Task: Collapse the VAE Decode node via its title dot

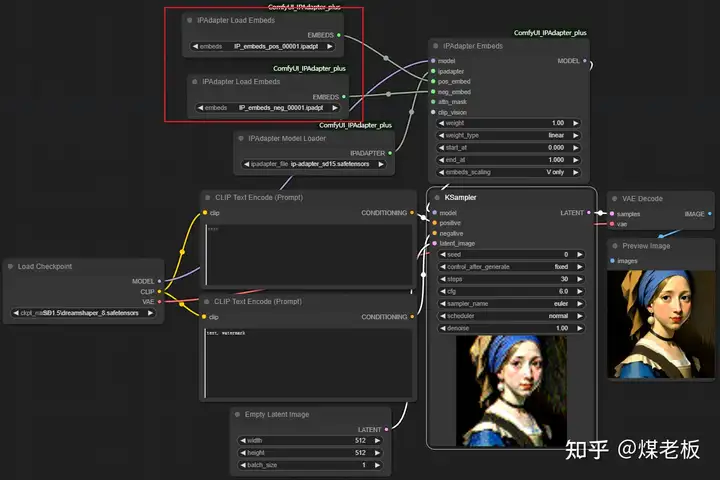Action: pyautogui.click(x=614, y=198)
